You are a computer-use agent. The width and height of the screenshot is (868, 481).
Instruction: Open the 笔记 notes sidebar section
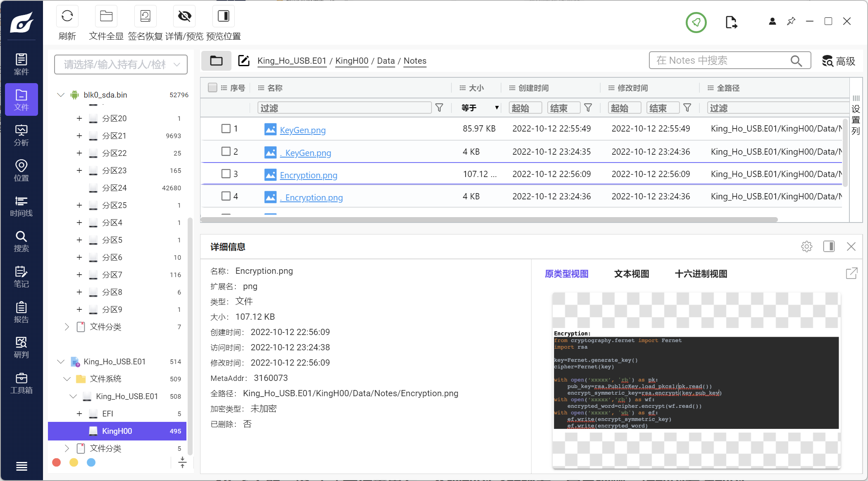click(x=21, y=277)
